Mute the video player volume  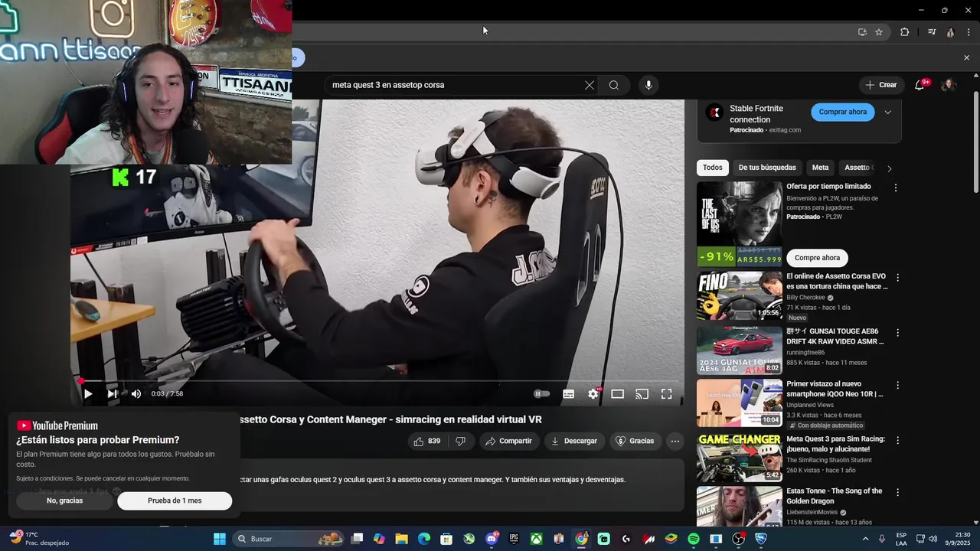[x=136, y=394]
